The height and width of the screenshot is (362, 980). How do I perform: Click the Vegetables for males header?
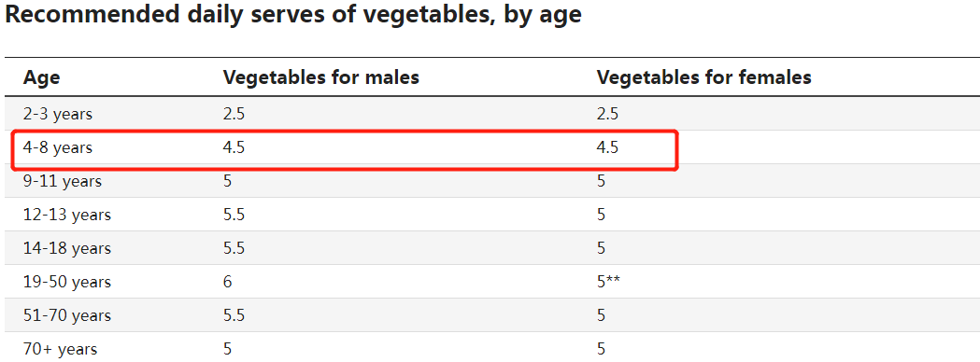pos(321,77)
